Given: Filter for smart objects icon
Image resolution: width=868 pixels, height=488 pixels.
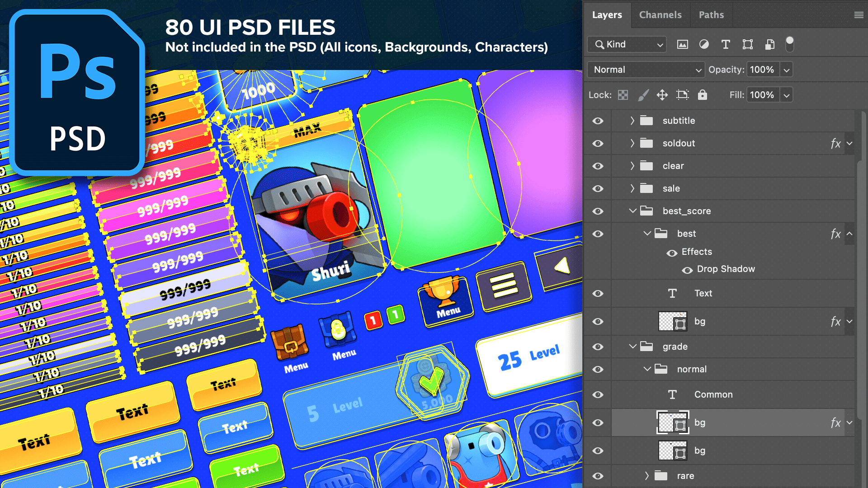Looking at the screenshot, I should (769, 44).
